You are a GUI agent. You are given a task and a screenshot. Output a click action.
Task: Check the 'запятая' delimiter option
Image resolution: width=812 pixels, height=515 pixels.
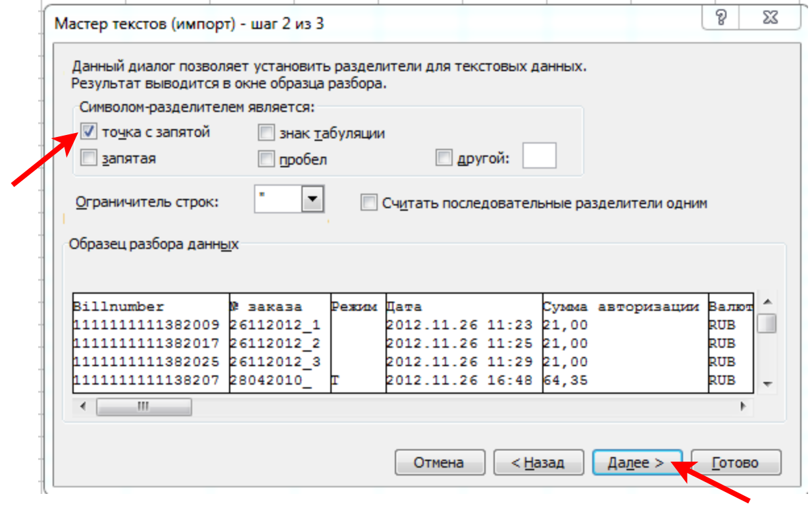click(x=89, y=158)
